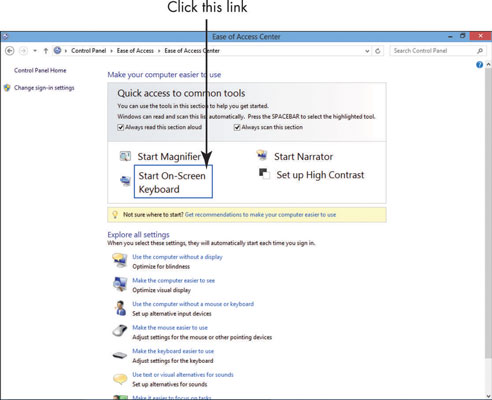Viewport: 492px width, 400px height.
Task: Open Change sign-in settings link
Action: (44, 88)
